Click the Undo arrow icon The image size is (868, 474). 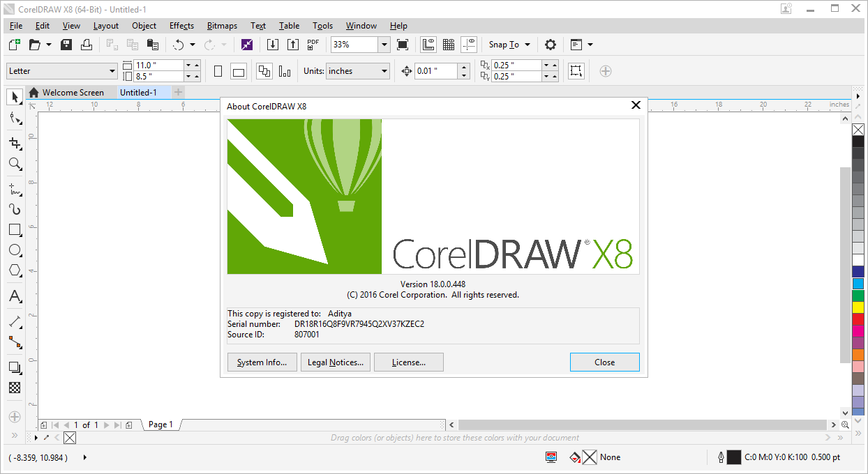click(x=178, y=45)
